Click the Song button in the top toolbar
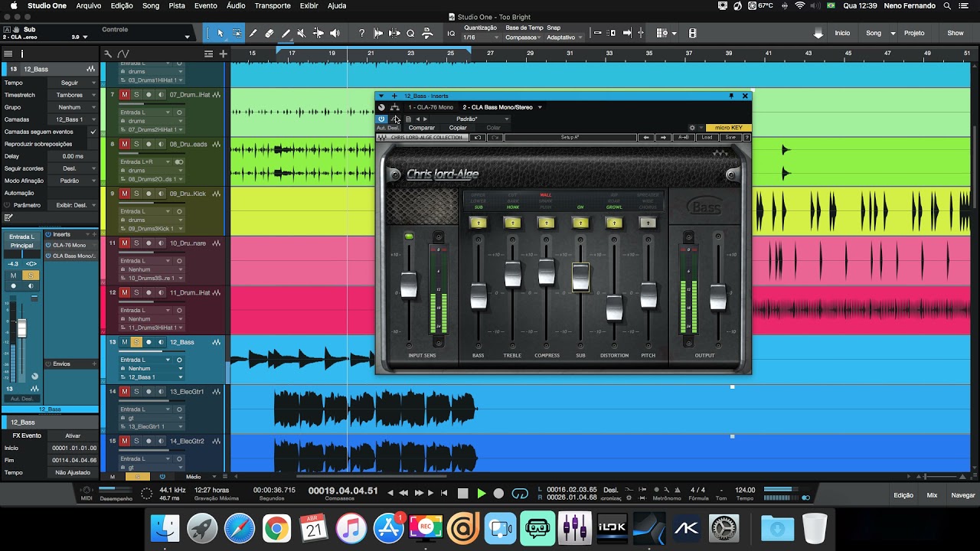The height and width of the screenshot is (551, 980). tap(874, 33)
